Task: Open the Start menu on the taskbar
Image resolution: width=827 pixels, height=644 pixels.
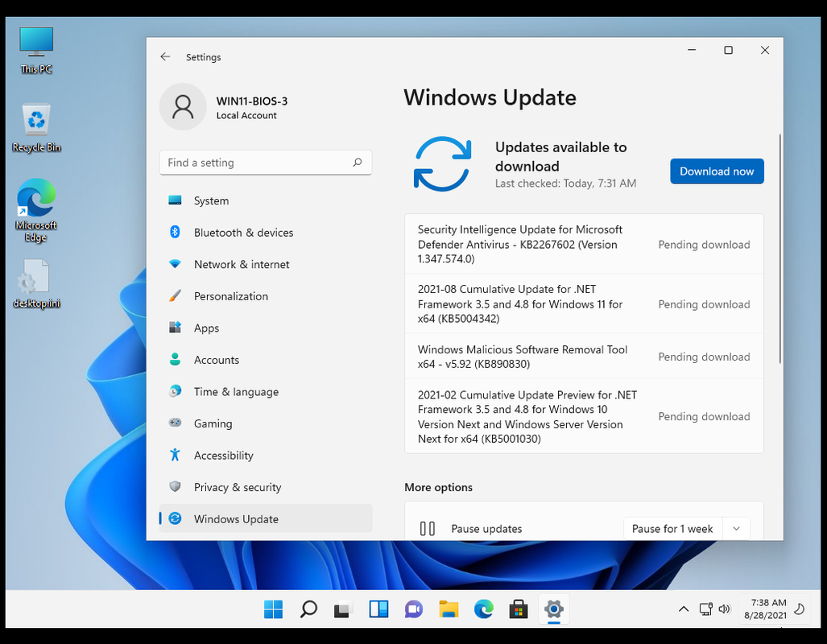Action: point(273,609)
